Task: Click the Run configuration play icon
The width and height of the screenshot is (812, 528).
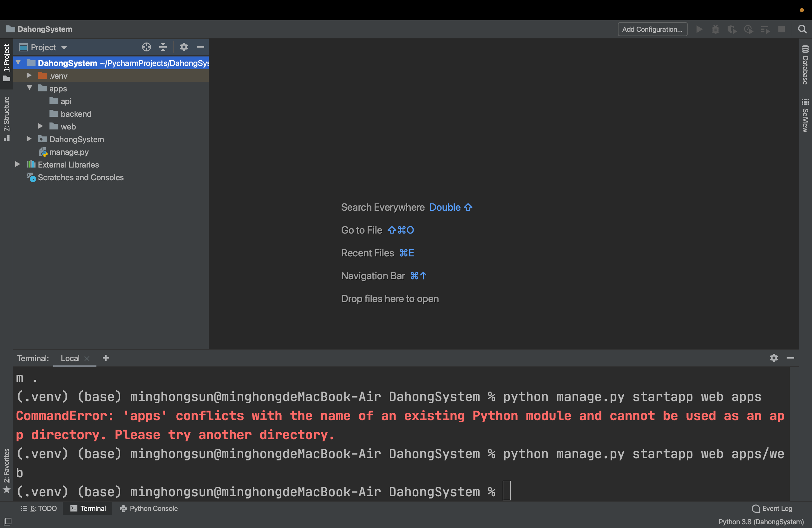Action: tap(699, 30)
